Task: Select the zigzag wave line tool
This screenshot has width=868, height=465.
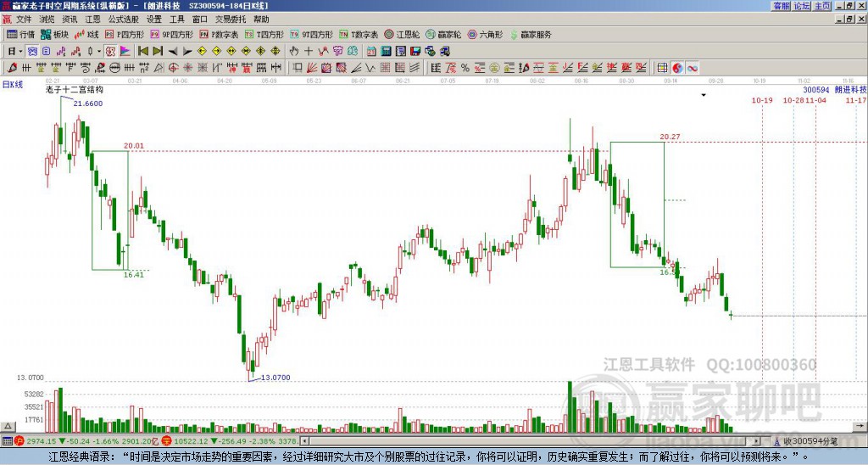Action: (x=370, y=68)
